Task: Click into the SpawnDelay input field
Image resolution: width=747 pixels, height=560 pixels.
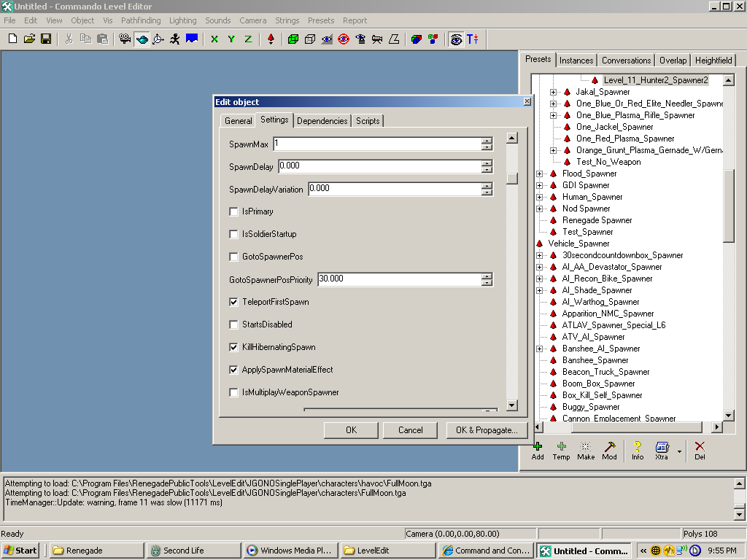Action: click(379, 166)
